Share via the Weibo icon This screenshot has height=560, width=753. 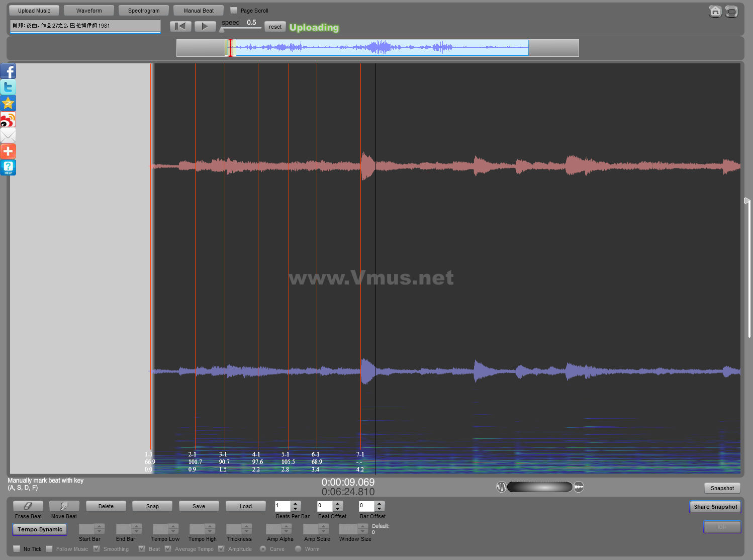pyautogui.click(x=8, y=120)
